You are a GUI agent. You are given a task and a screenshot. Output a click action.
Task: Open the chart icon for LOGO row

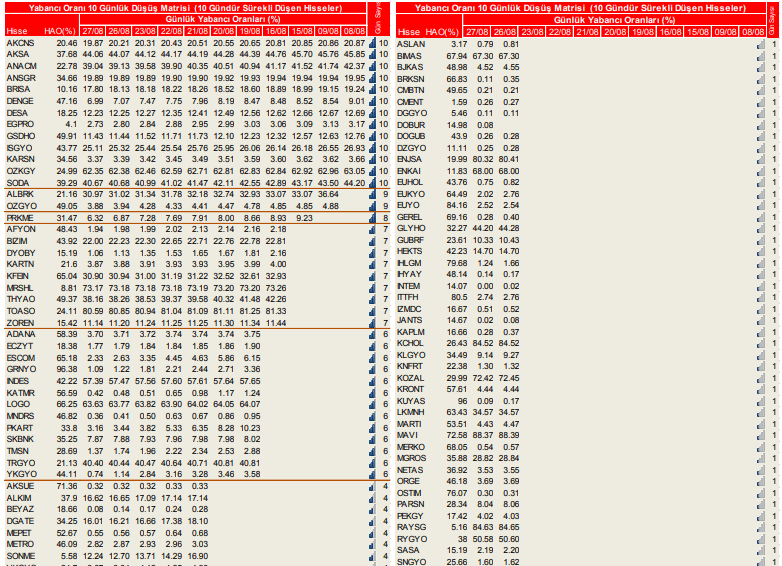click(x=372, y=404)
